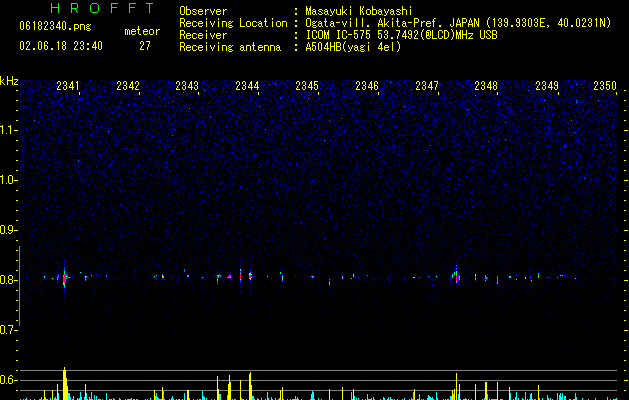Image resolution: width=629 pixels, height=400 pixels.
Task: Click time marker 2347
Action: [x=427, y=86]
